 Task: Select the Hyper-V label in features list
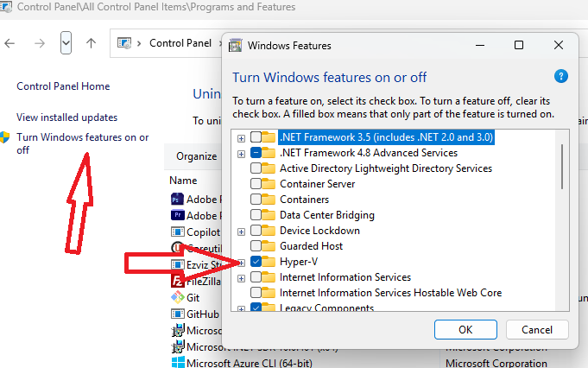299,262
